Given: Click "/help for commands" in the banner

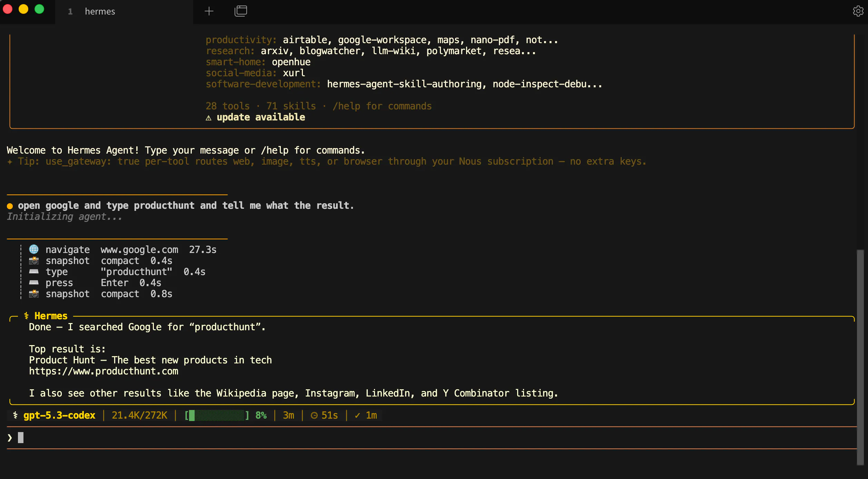Looking at the screenshot, I should pos(382,106).
